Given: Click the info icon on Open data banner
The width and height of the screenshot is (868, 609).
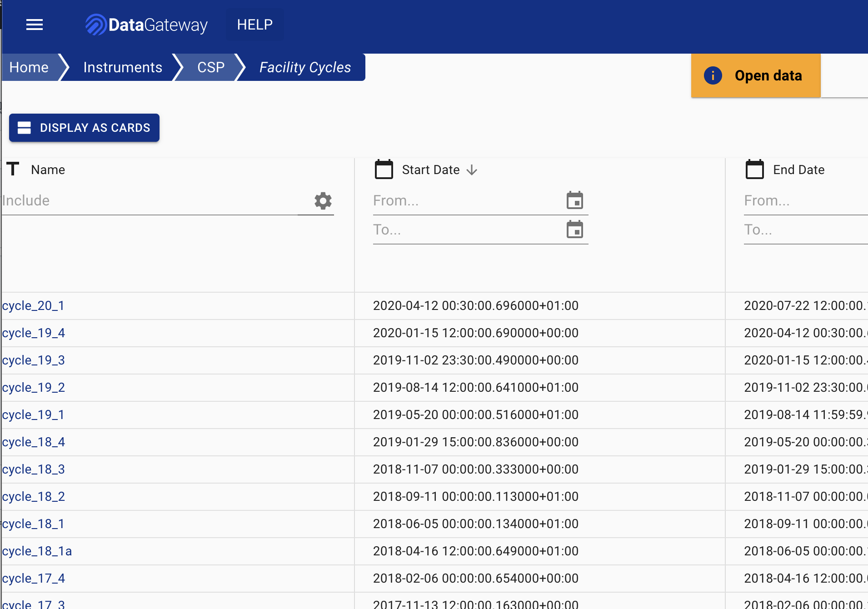Looking at the screenshot, I should 713,75.
